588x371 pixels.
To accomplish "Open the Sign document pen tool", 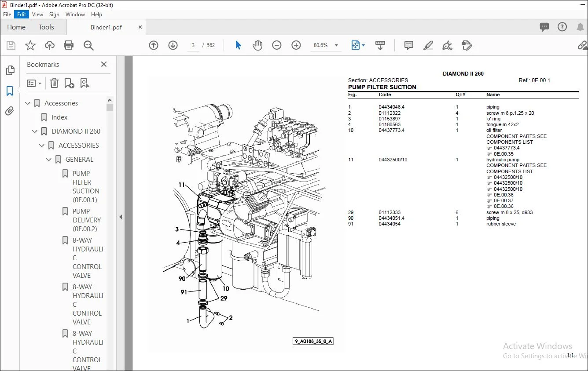I will coord(448,45).
